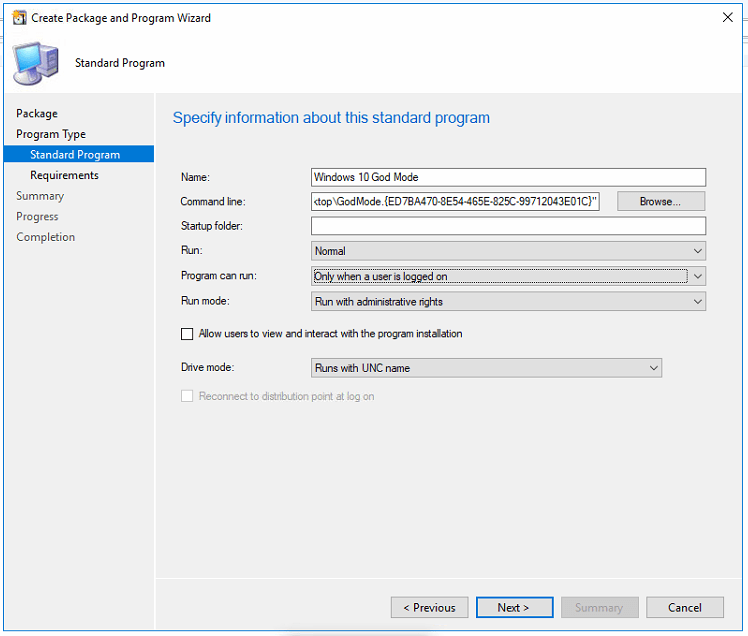Click the disabled Reconnect to distribution point checkbox

click(187, 396)
